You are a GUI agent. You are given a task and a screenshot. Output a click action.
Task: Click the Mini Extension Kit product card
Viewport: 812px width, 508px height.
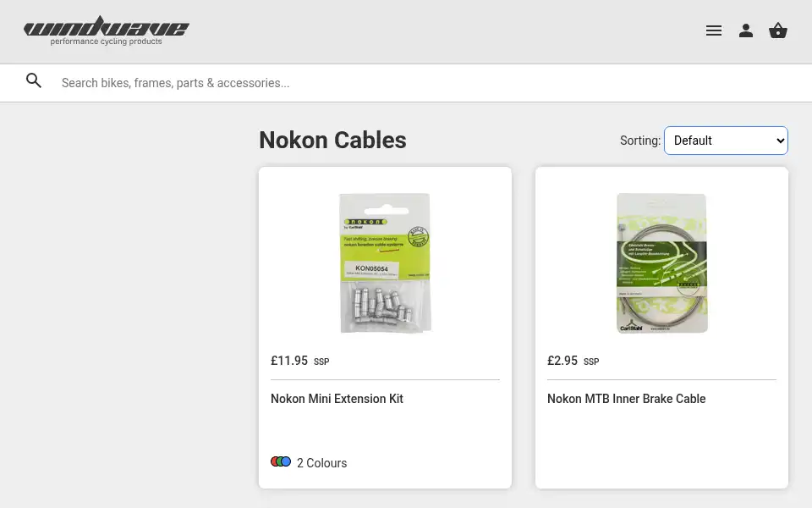coord(385,328)
